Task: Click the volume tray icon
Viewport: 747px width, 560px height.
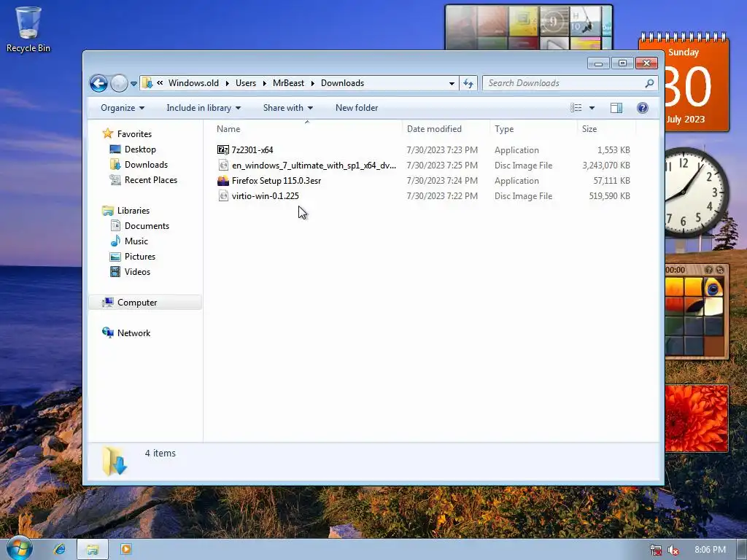Action: point(673,550)
